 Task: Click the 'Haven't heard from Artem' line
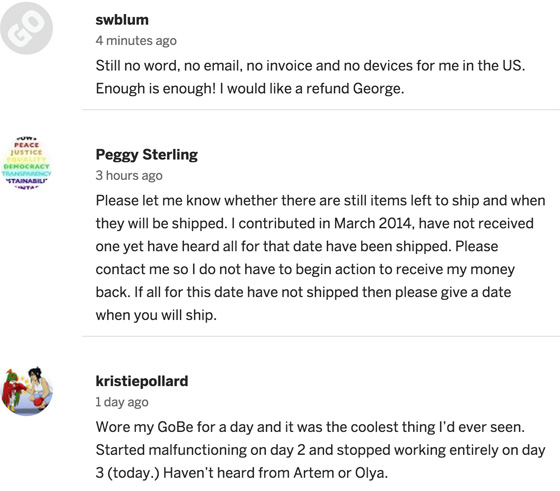242,473
